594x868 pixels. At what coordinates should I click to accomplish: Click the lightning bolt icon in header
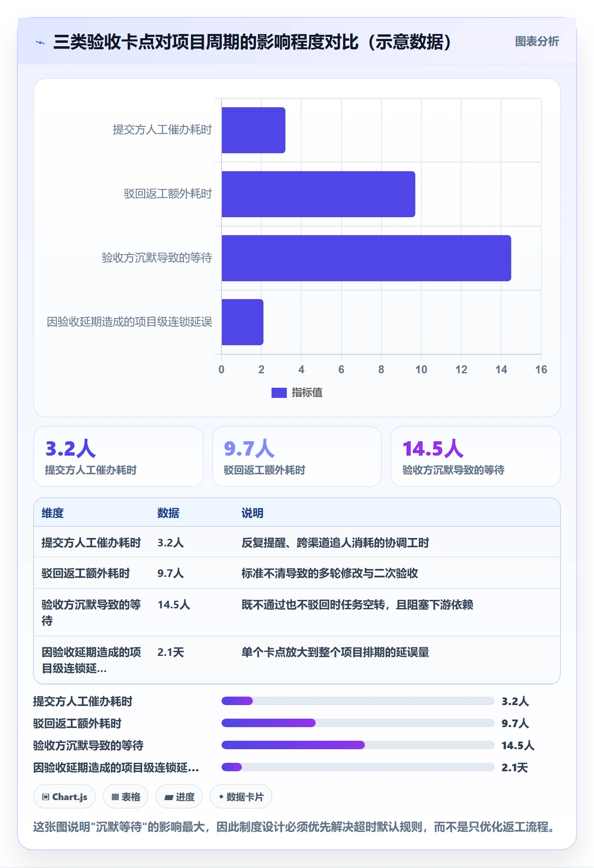(x=40, y=42)
